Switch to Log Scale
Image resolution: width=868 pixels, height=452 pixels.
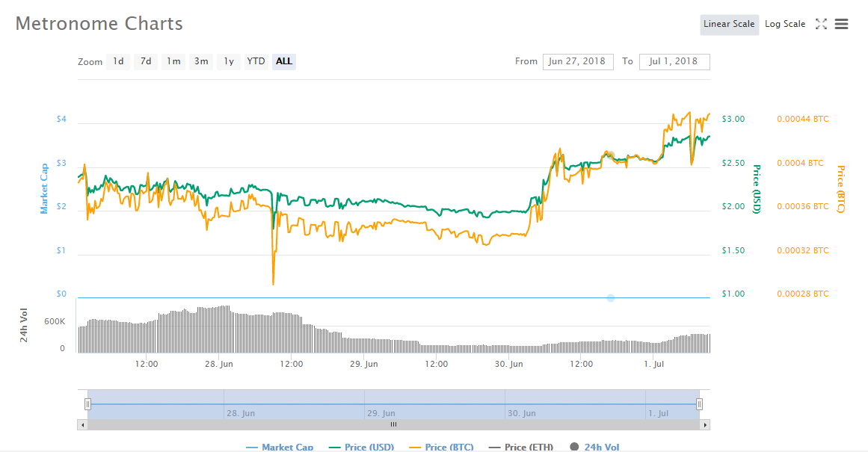[785, 25]
